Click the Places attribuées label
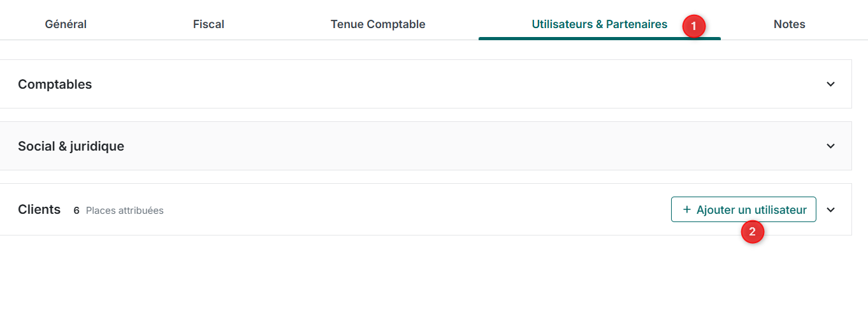The width and height of the screenshot is (868, 314). tap(125, 211)
